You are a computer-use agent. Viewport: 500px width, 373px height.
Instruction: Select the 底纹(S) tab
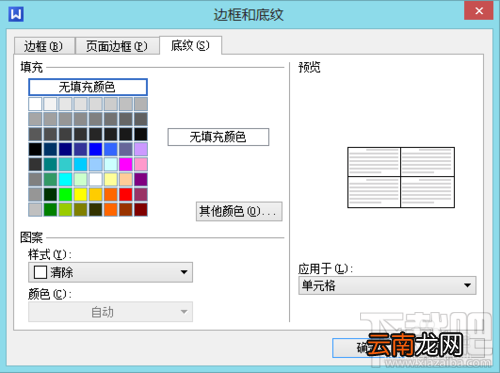pos(190,45)
